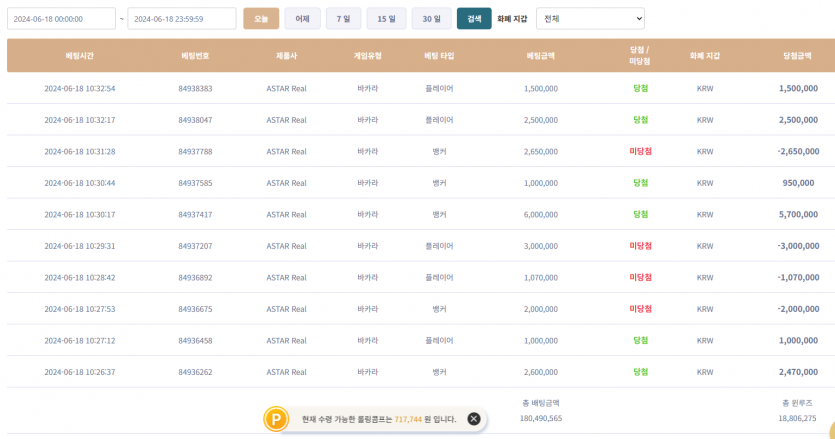The height and width of the screenshot is (439, 835).
Task: Click bet number 84936458
Action: click(x=195, y=340)
